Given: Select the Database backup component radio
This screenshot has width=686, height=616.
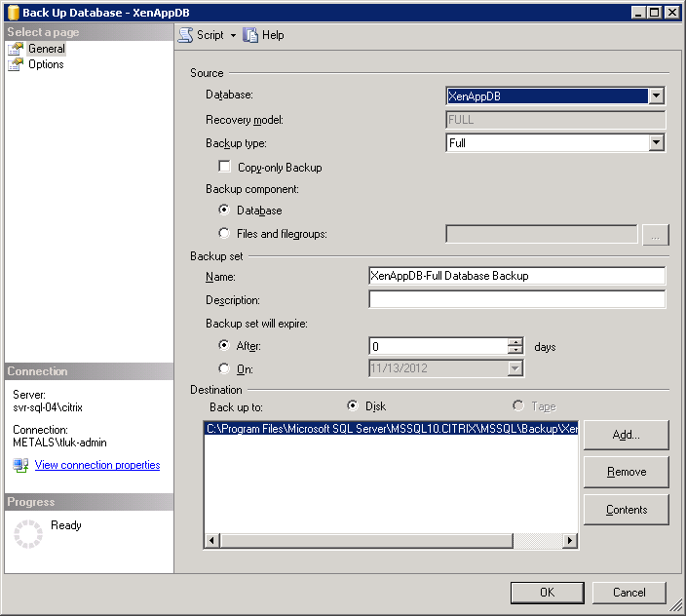Looking at the screenshot, I should point(224,210).
